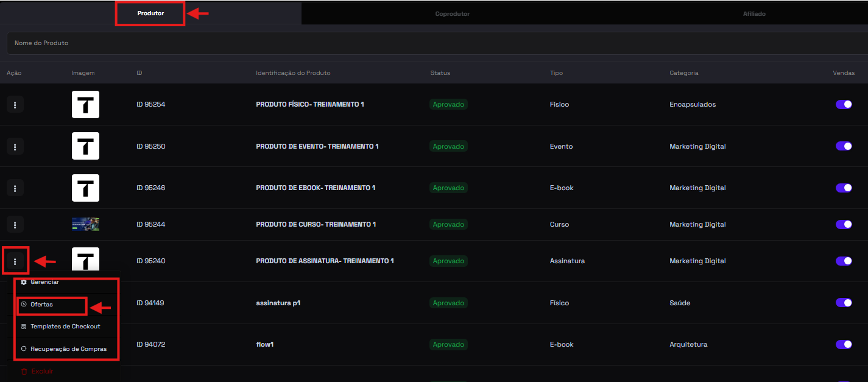Select the Produtor tab
The image size is (868, 382).
(x=150, y=13)
